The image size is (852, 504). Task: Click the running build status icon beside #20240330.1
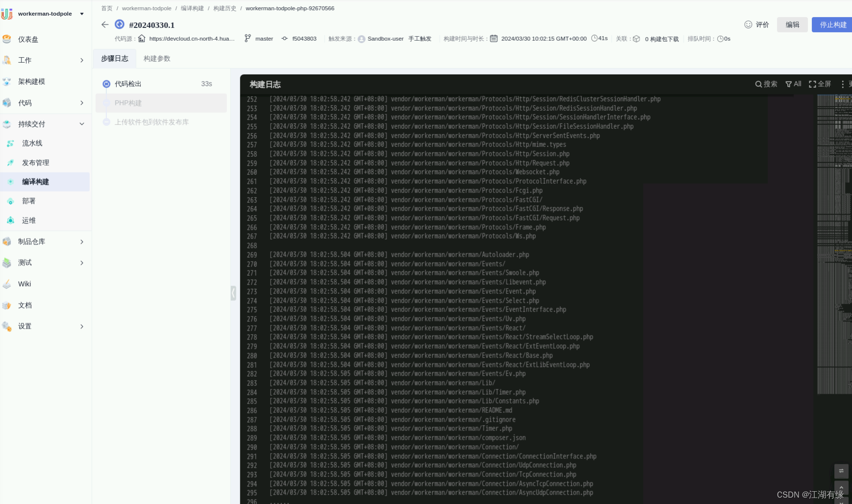(x=120, y=24)
